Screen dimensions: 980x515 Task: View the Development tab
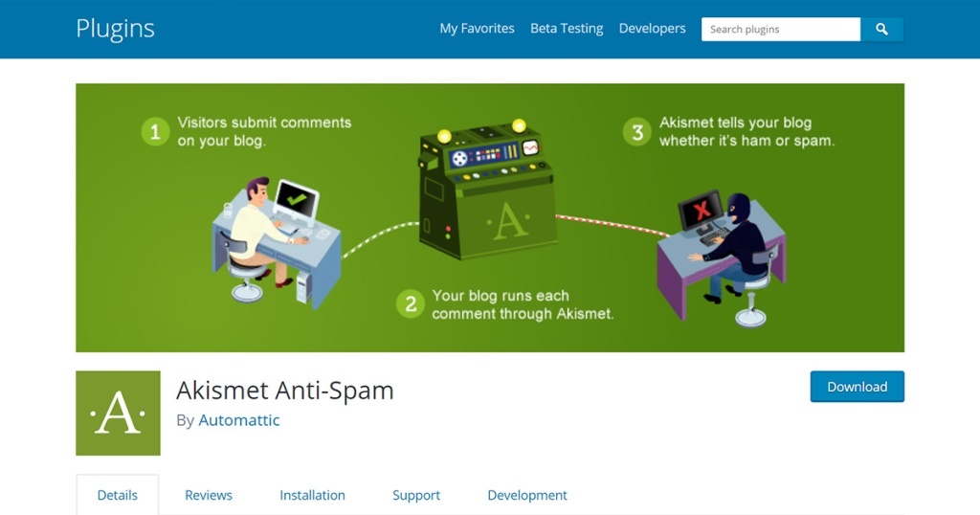tap(527, 495)
